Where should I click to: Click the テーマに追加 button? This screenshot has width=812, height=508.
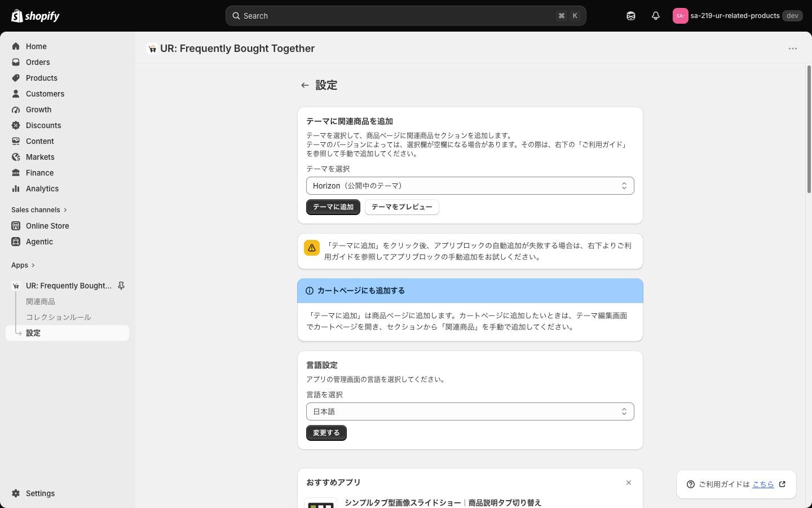[333, 207]
